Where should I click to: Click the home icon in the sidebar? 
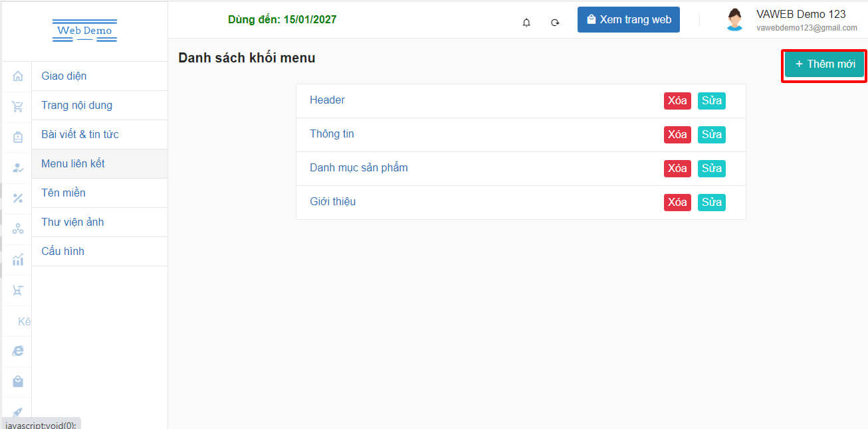18,76
